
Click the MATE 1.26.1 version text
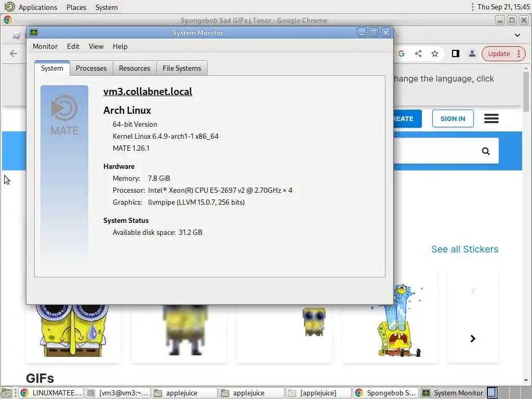[131, 148]
